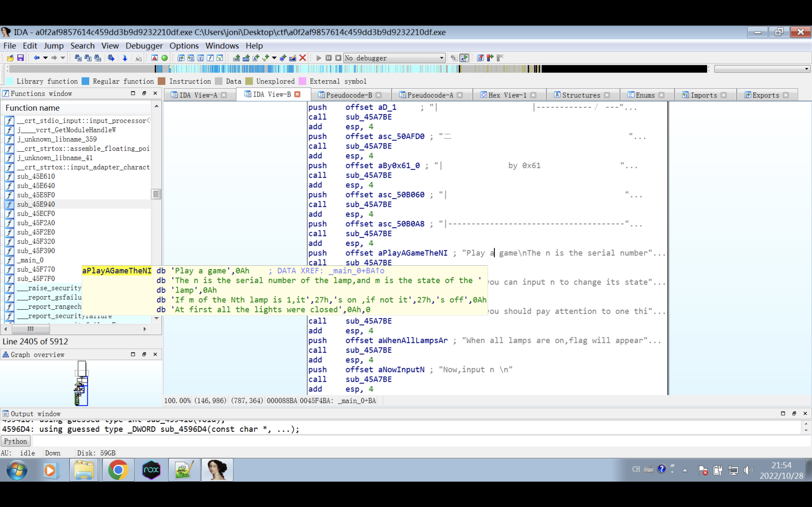Viewport: 812px width, 507px height.
Task: Click the play/run debugger button
Action: [x=319, y=58]
